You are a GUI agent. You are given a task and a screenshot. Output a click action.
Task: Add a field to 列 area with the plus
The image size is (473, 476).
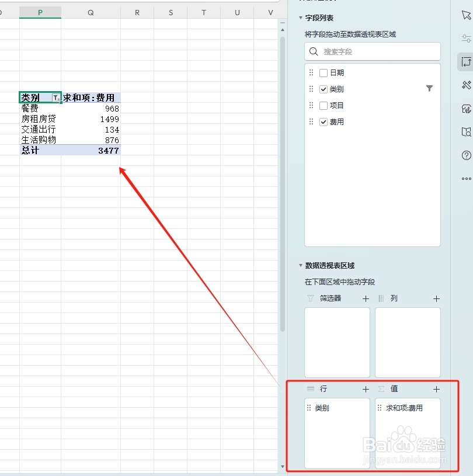pyautogui.click(x=436, y=298)
